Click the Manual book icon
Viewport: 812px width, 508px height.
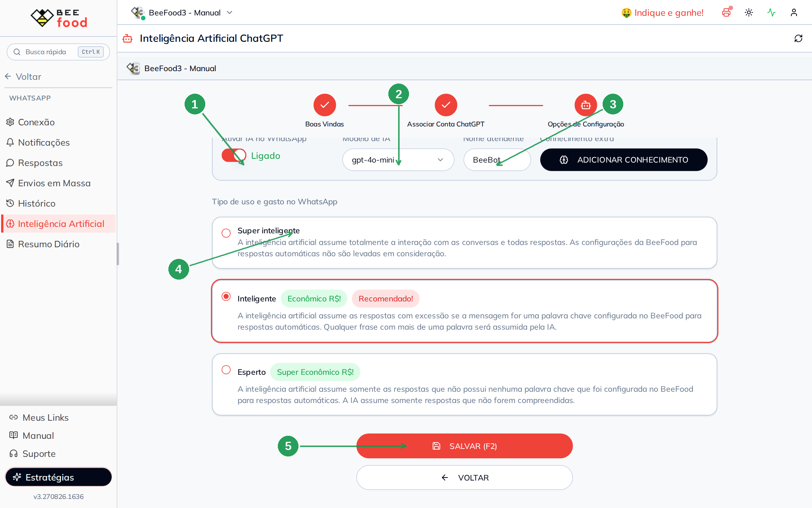pos(14,435)
